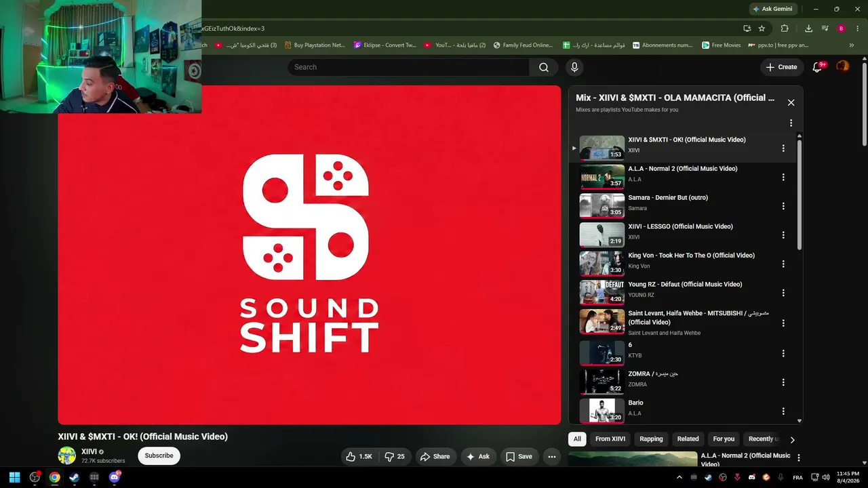868x488 pixels.
Task: Open options for the KTYB "6" entry
Action: point(783,354)
